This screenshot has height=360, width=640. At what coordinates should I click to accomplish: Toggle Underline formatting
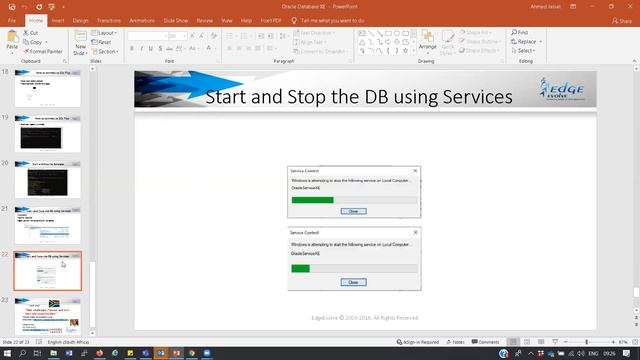[x=151, y=49]
